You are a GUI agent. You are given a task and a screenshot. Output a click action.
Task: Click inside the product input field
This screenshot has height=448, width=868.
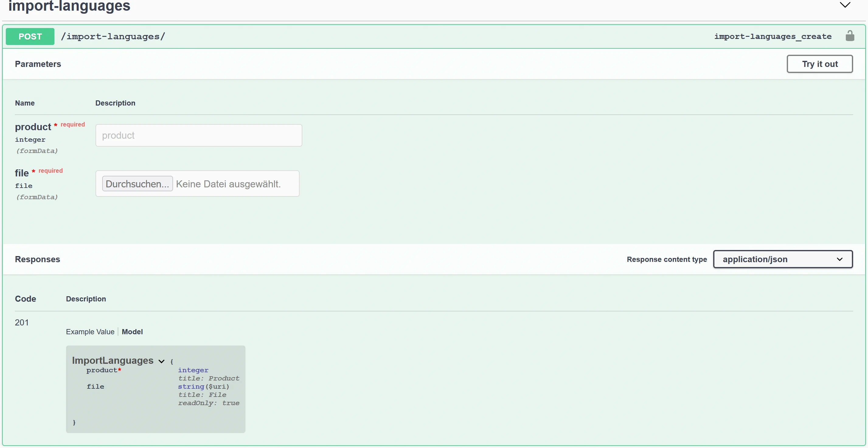[x=199, y=135]
